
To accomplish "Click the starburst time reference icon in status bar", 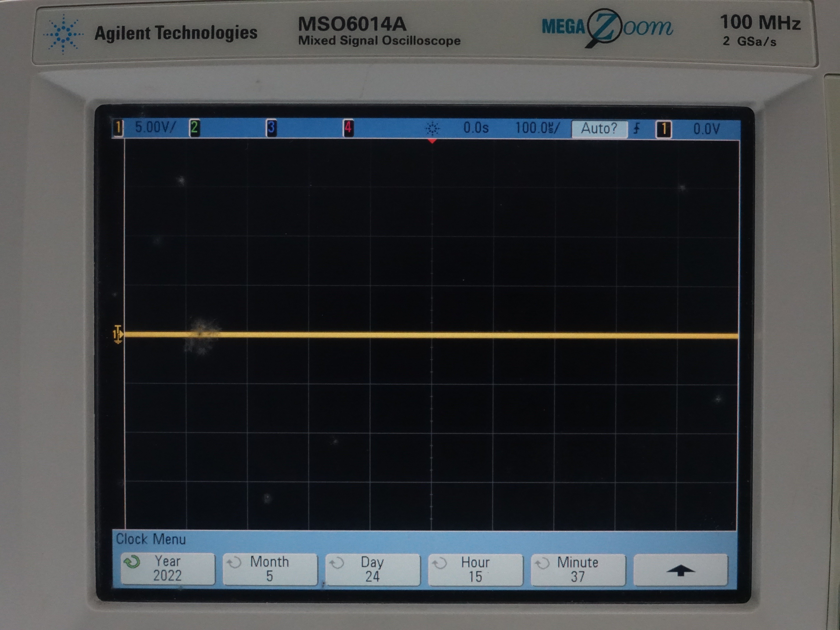I will click(433, 129).
